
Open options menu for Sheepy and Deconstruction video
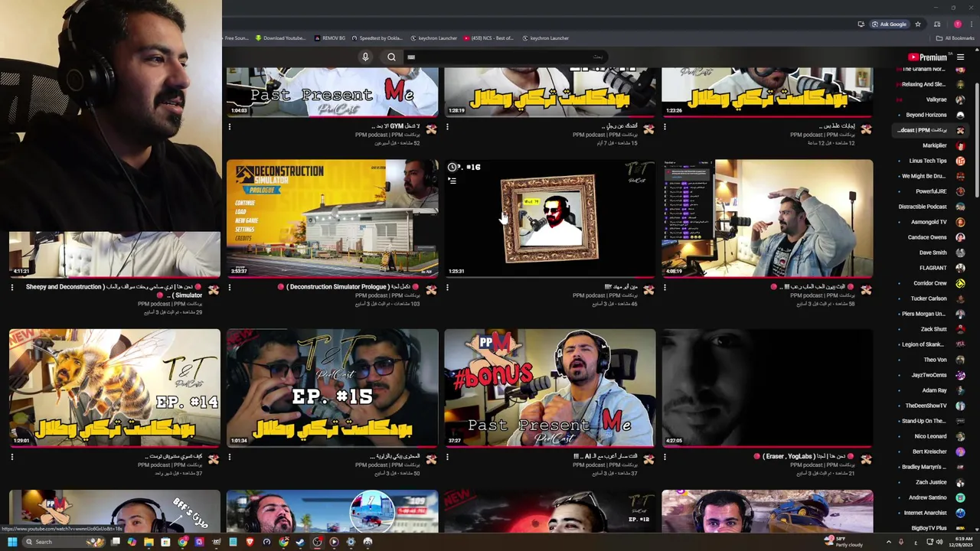tap(12, 288)
